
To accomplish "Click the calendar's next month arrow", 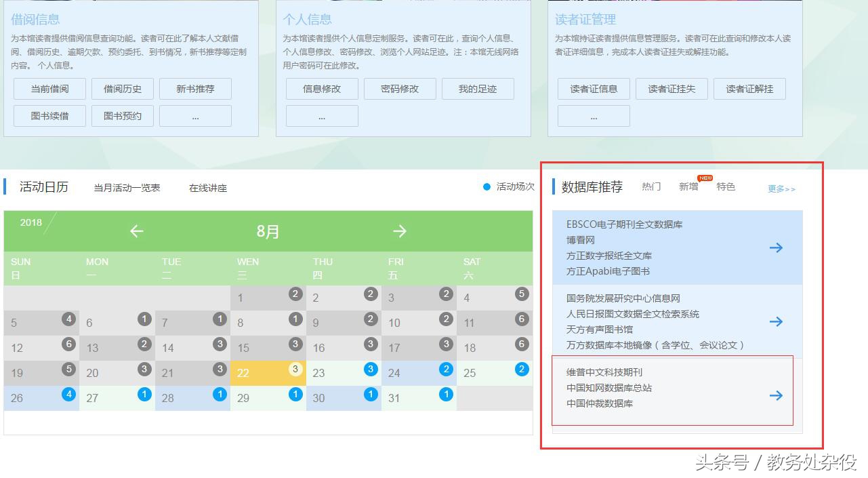I will (399, 231).
